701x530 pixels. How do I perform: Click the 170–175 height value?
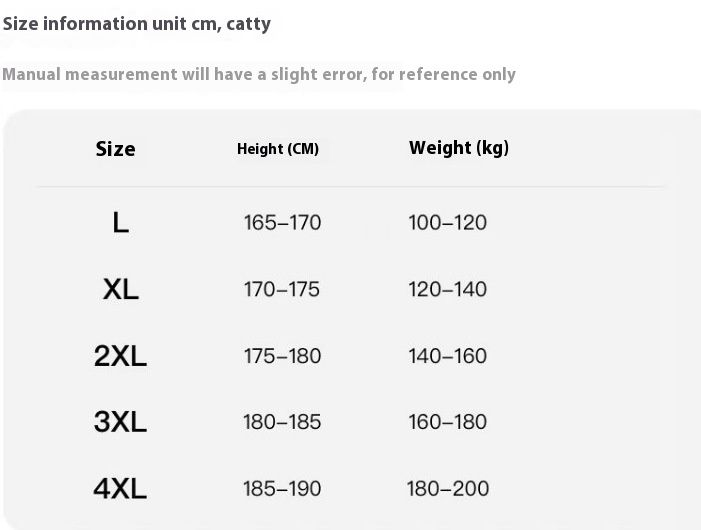point(282,289)
